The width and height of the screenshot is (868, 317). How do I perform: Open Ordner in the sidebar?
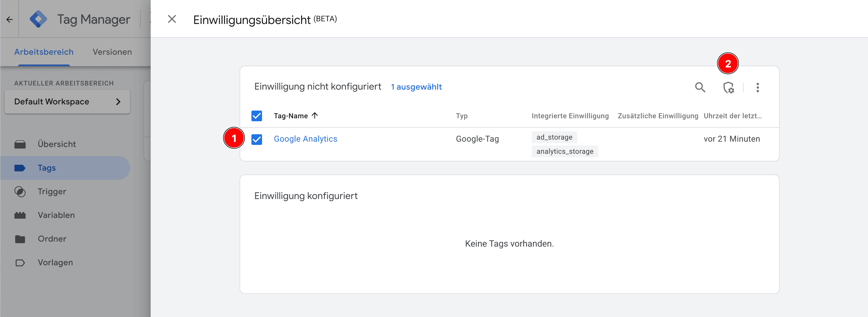[x=52, y=238]
